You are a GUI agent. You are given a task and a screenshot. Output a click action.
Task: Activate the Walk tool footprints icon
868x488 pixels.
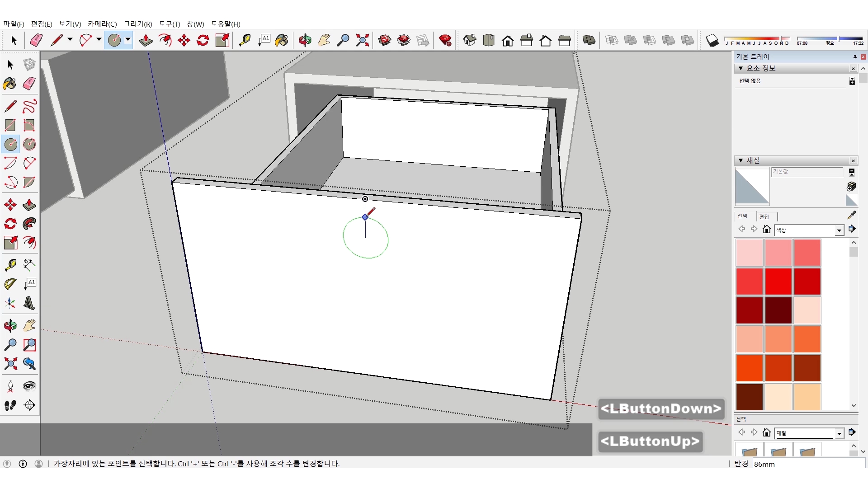tap(10, 405)
